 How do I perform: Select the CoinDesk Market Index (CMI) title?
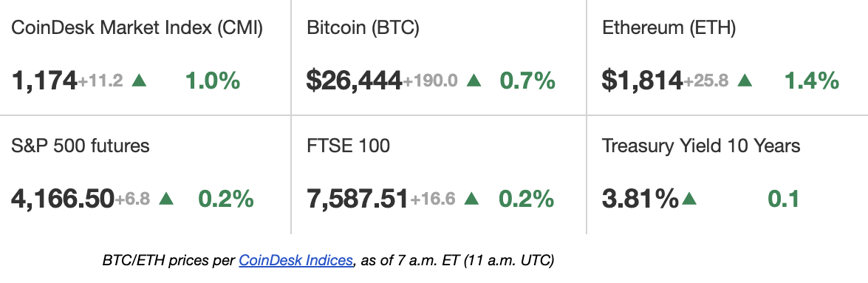coord(137,27)
